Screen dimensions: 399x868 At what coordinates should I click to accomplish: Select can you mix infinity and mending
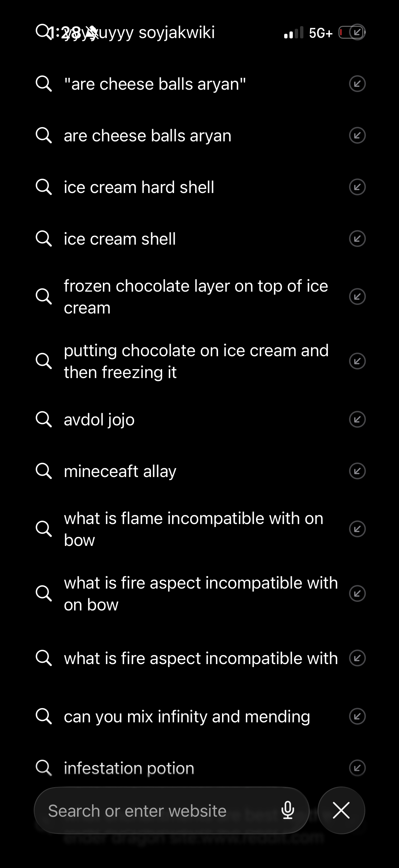click(x=187, y=716)
